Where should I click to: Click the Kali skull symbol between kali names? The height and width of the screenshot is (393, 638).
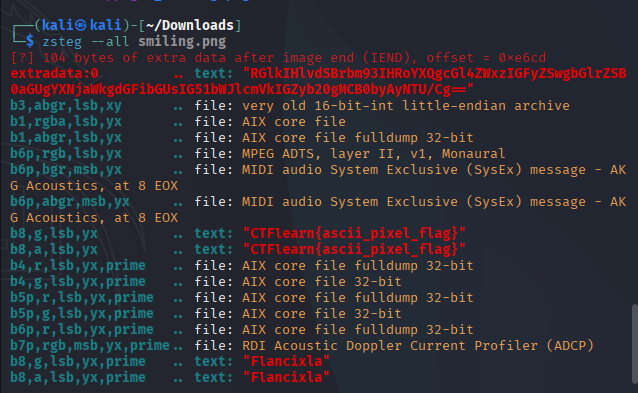click(x=80, y=26)
